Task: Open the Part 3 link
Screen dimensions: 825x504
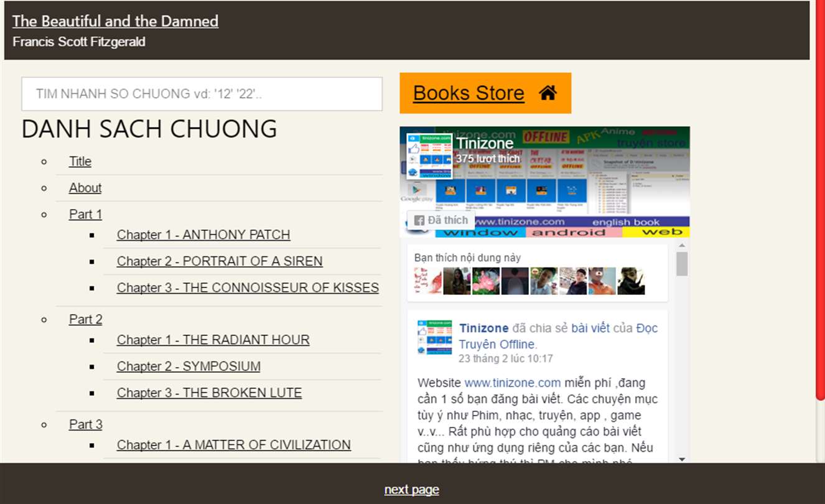Action: [85, 424]
